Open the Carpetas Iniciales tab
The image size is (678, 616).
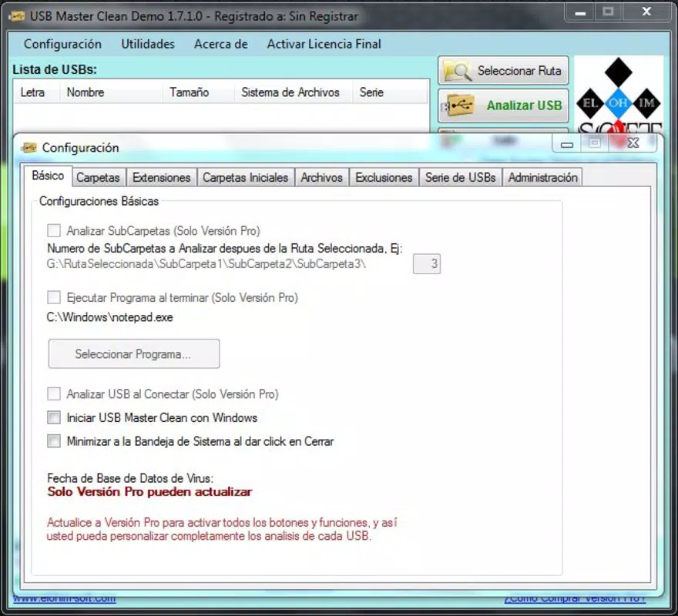pyautogui.click(x=245, y=177)
